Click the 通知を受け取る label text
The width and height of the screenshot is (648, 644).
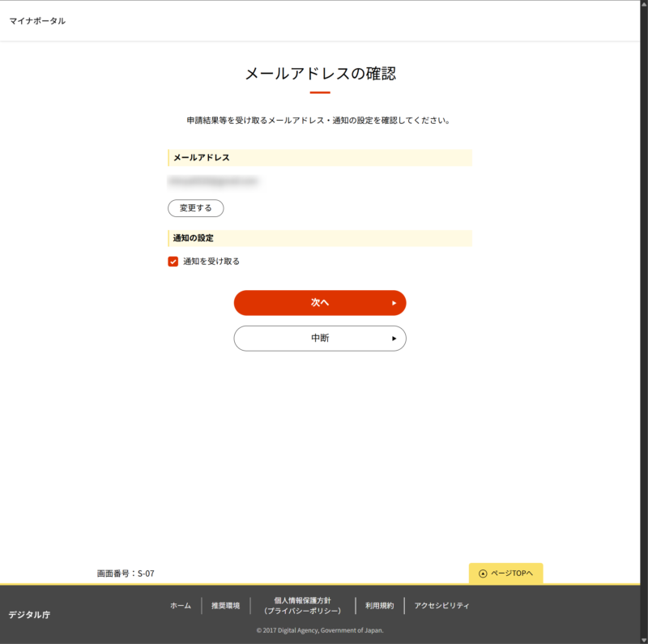click(211, 262)
